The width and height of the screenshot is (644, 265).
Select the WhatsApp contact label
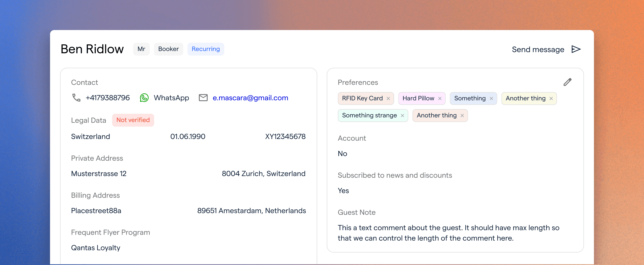pos(171,98)
